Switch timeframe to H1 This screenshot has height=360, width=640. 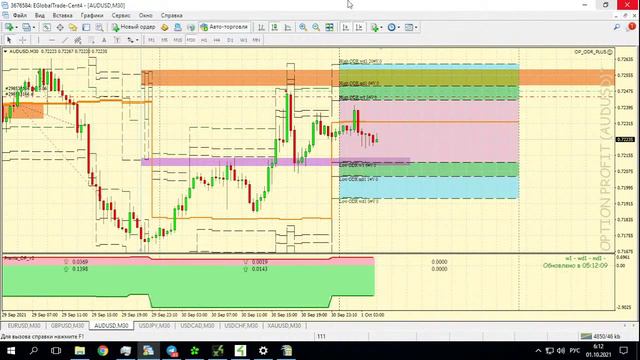point(204,40)
